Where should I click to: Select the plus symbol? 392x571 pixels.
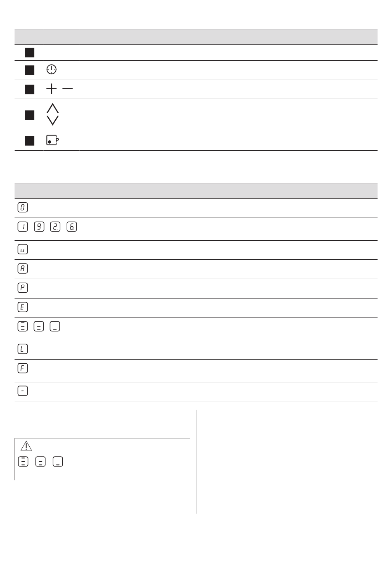click(52, 88)
